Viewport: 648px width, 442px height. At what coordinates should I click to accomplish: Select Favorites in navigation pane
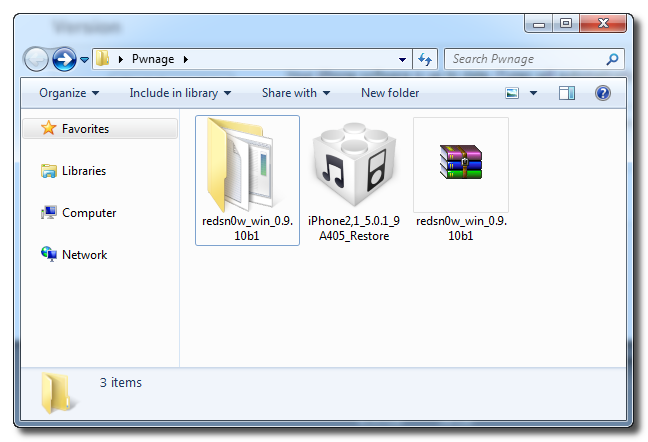point(100,129)
